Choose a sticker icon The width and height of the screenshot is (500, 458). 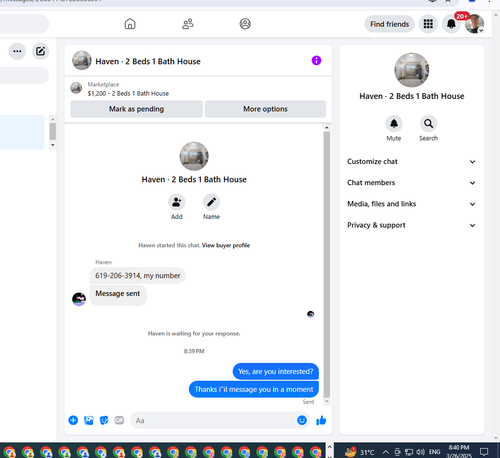[104, 420]
